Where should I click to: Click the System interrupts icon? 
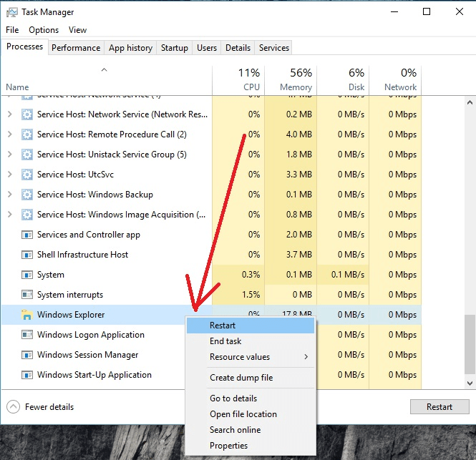pyautogui.click(x=27, y=295)
